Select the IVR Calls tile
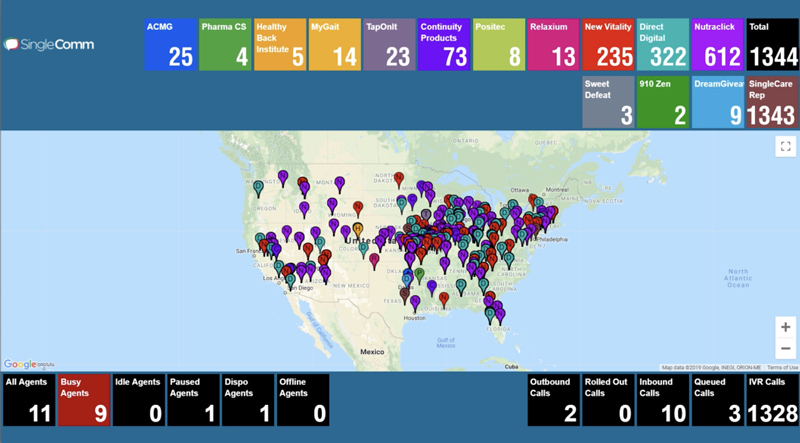The width and height of the screenshot is (800, 443). click(772, 400)
